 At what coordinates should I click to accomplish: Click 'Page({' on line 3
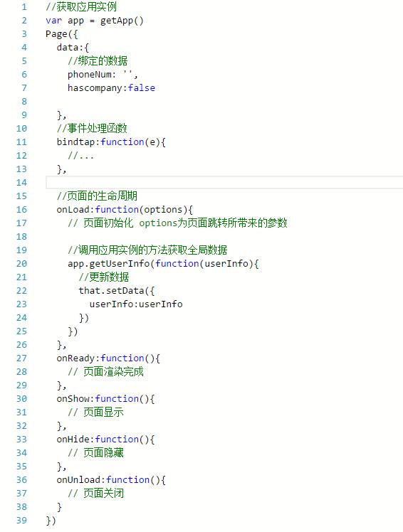click(62, 34)
